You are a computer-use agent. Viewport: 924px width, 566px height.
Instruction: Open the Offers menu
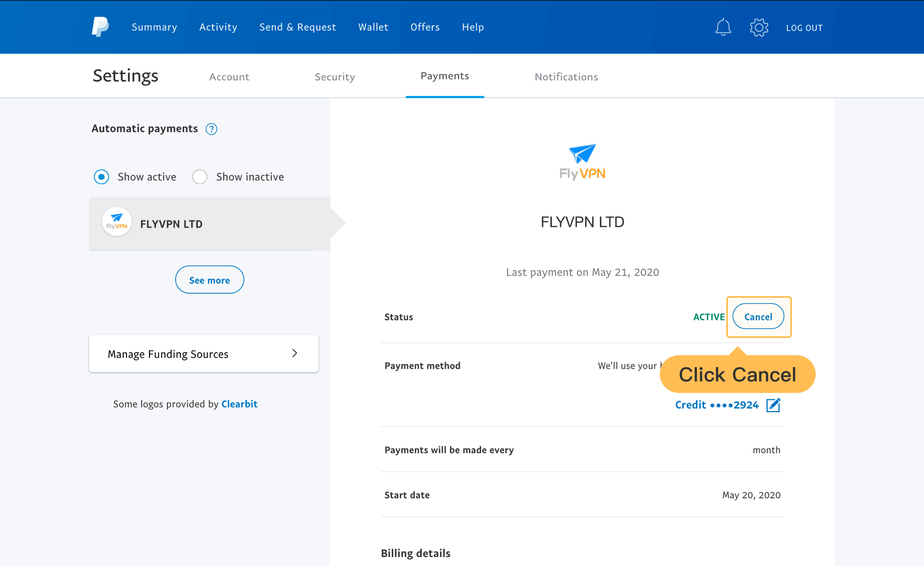coord(425,27)
